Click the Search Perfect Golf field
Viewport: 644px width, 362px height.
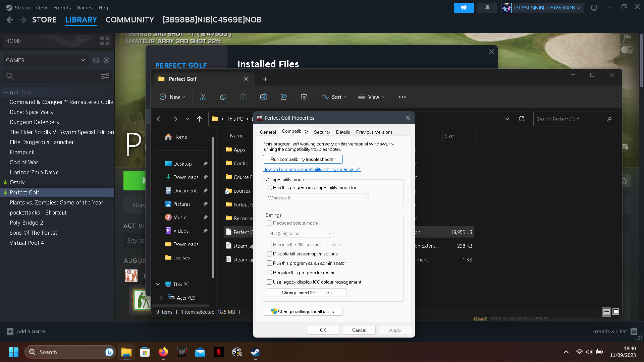[570, 119]
